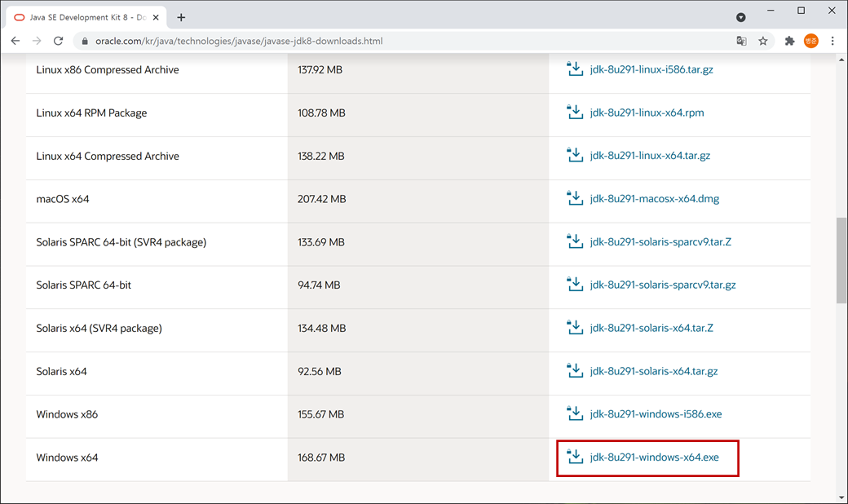This screenshot has width=848, height=504.
Task: Click download icon for jdk-8u291-solaris-x64.tar.Z
Action: click(574, 328)
